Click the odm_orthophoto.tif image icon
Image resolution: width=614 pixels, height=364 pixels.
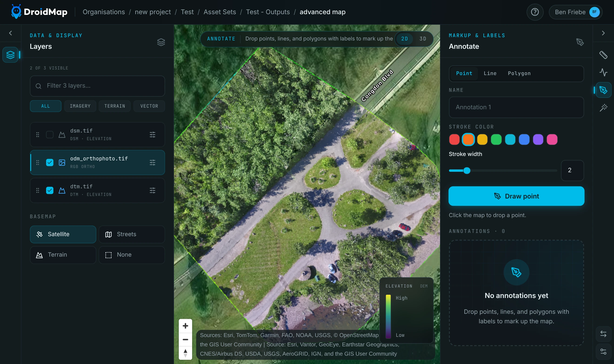62,162
